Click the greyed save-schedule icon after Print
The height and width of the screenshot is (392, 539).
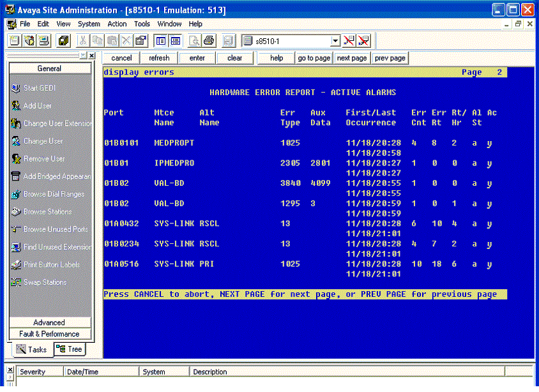[x=228, y=41]
